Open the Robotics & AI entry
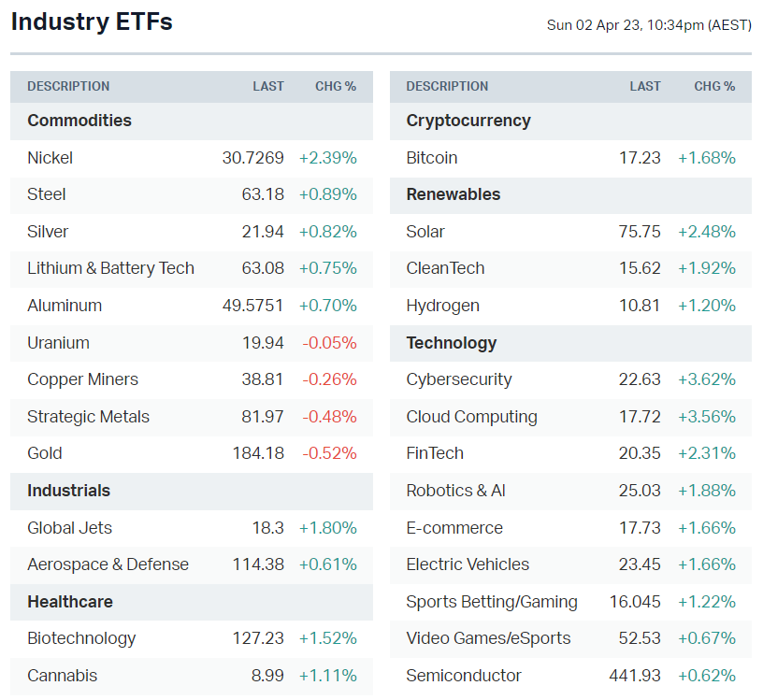The image size is (763, 700). click(x=455, y=491)
